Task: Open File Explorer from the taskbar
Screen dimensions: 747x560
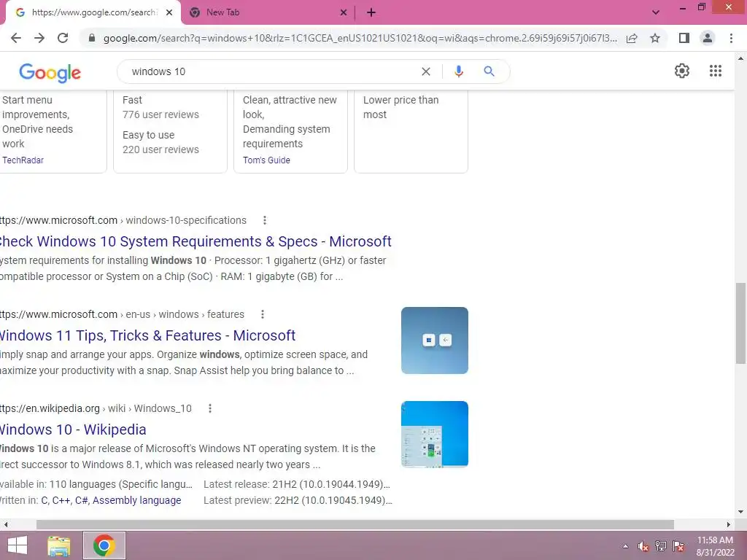Action: pyautogui.click(x=58, y=545)
